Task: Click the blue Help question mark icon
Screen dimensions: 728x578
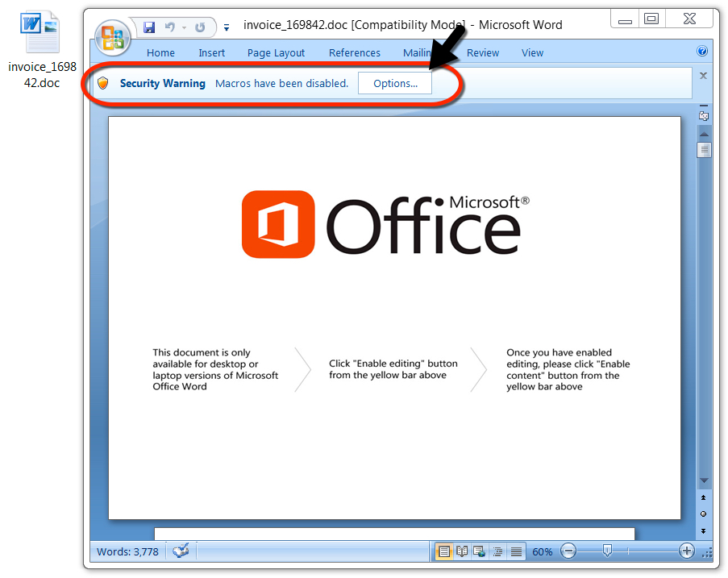Action: point(702,51)
